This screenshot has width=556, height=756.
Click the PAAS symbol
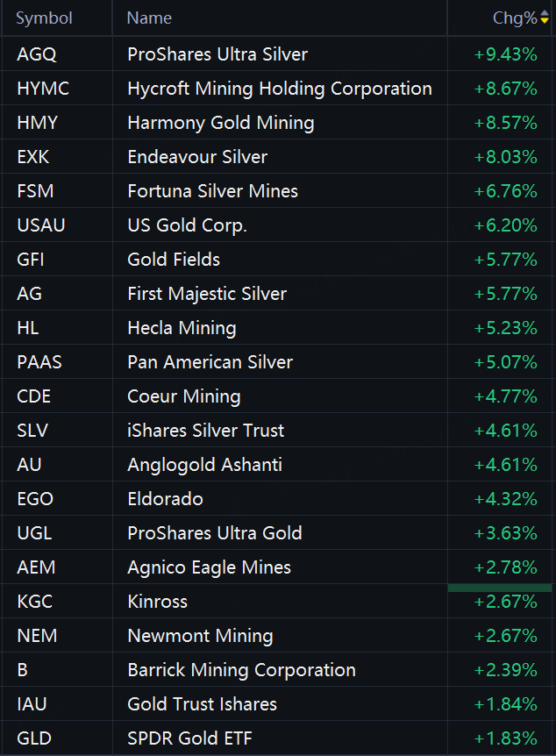coord(39,362)
